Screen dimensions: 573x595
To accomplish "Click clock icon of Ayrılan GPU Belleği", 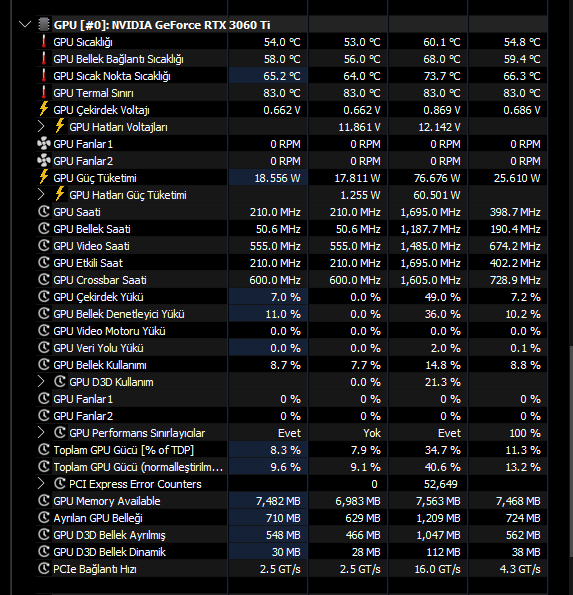I will click(44, 517).
